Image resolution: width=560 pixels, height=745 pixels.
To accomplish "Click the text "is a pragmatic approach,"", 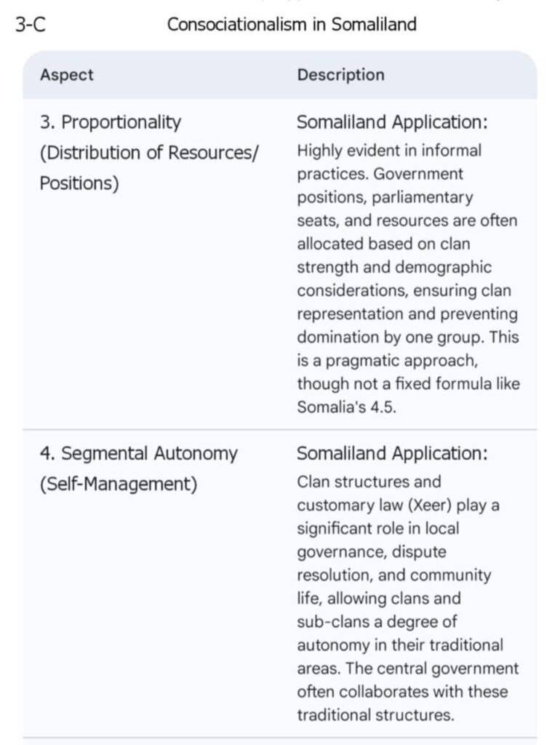I will tap(387, 361).
